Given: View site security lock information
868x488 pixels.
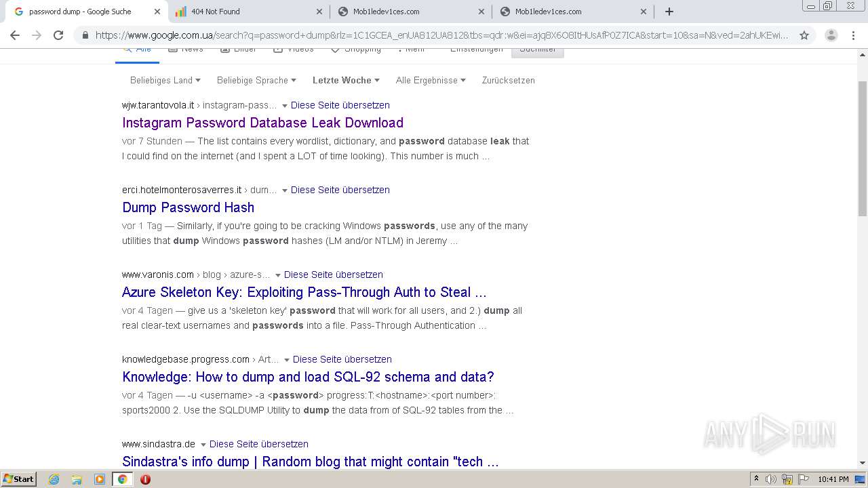Looking at the screenshot, I should click(85, 35).
